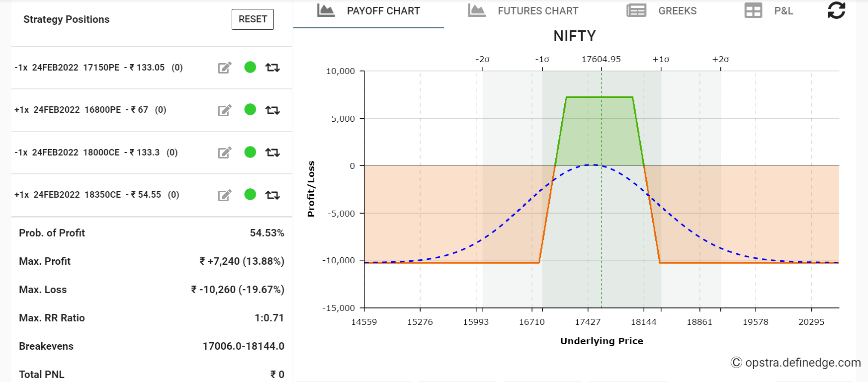Switch to the Futures Chart tab

coord(537,10)
